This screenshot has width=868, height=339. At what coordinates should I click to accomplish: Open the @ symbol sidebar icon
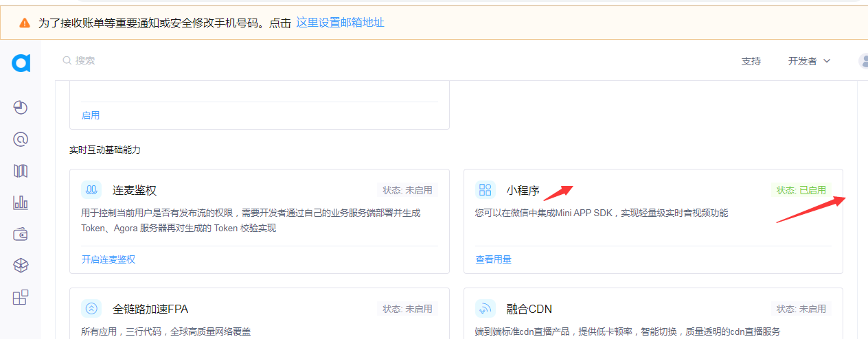point(21,139)
